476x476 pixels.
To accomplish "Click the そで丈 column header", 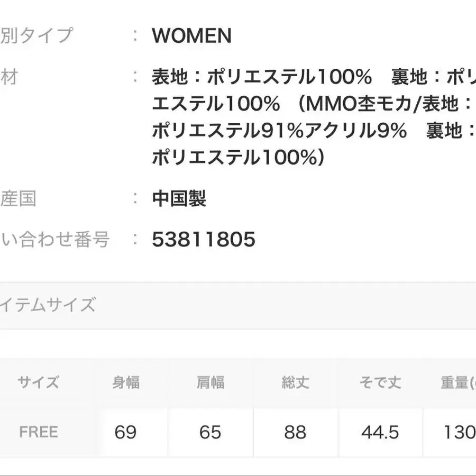I will point(380,382).
